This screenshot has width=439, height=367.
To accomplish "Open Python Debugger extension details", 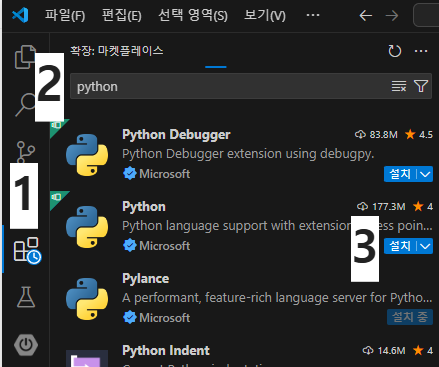I will 176,135.
